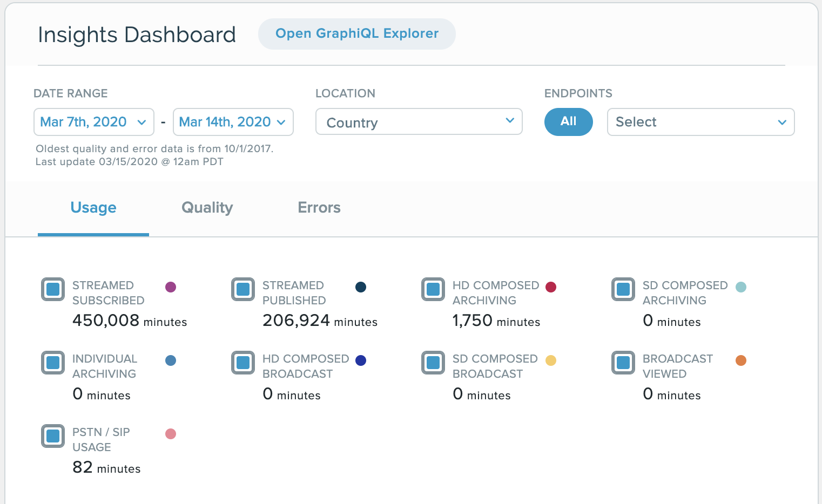Click the 1,750 minutes value
The image size is (822, 504).
496,321
